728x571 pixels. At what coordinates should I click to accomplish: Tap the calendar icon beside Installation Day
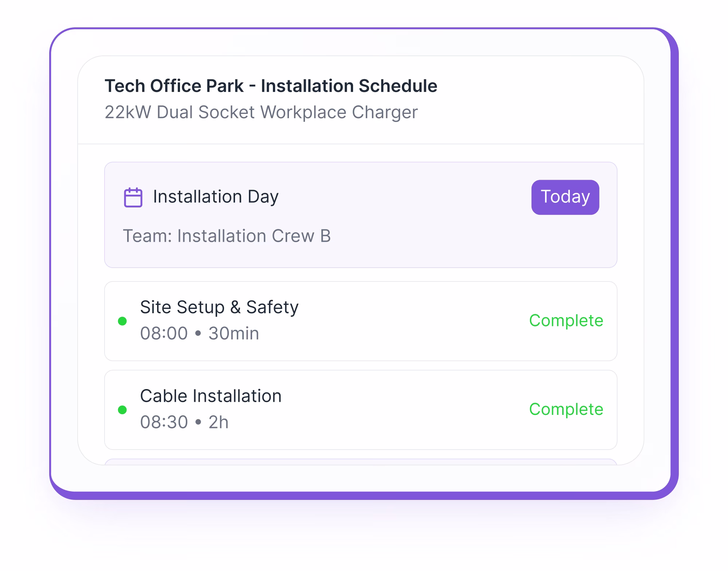133,197
